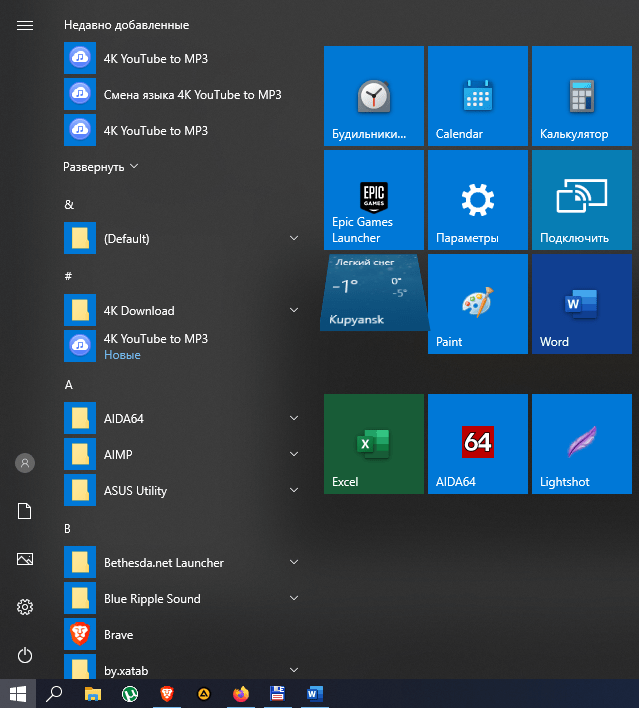Click the # letter header
Screen dimensions: 639x708
click(68, 276)
